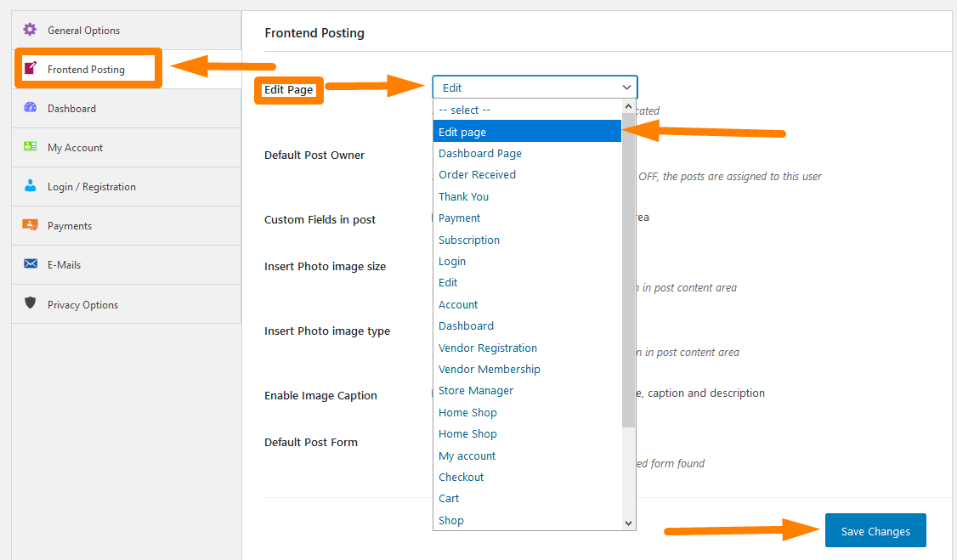Select the 'Edit' option in the list
957x560 pixels.
click(527, 282)
